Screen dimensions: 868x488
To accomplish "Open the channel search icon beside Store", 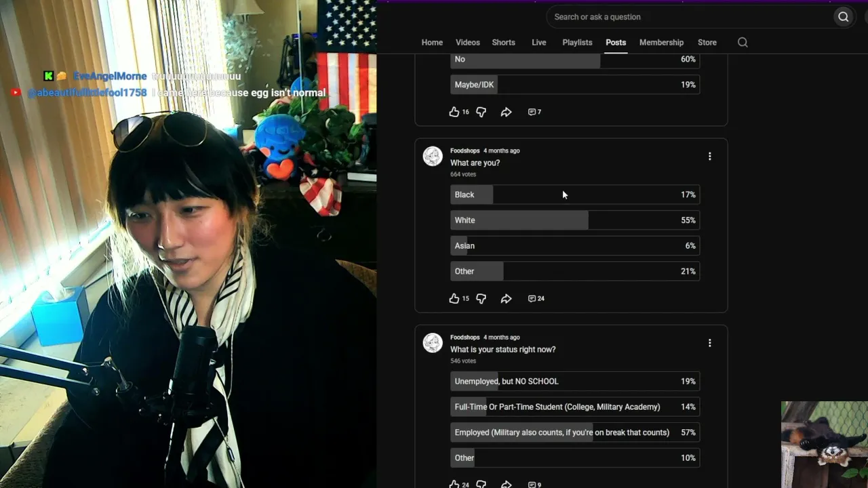I will pyautogui.click(x=743, y=42).
